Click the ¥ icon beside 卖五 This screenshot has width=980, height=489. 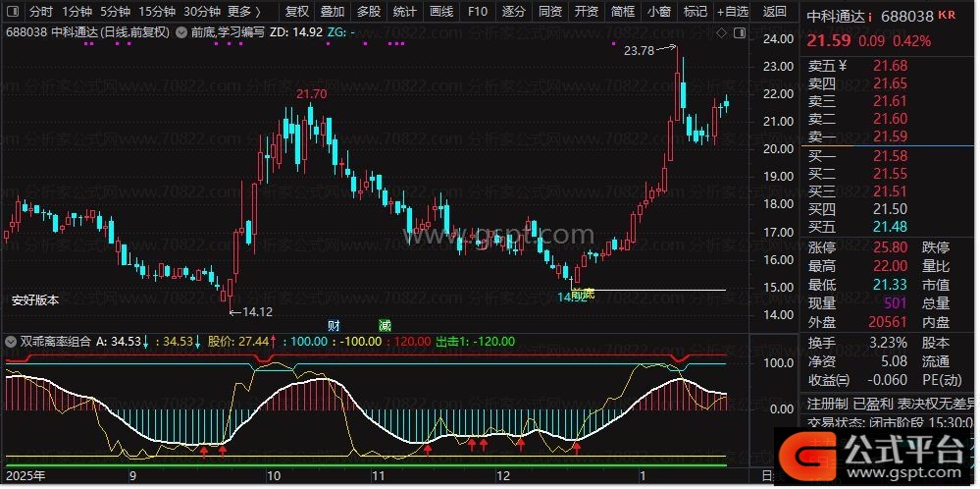click(843, 67)
